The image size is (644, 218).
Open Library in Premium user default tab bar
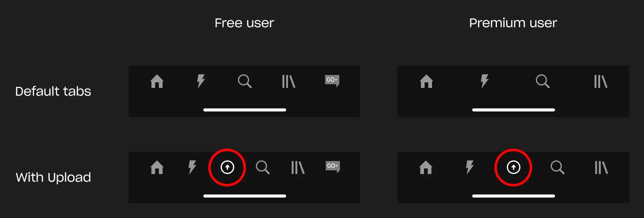601,81
